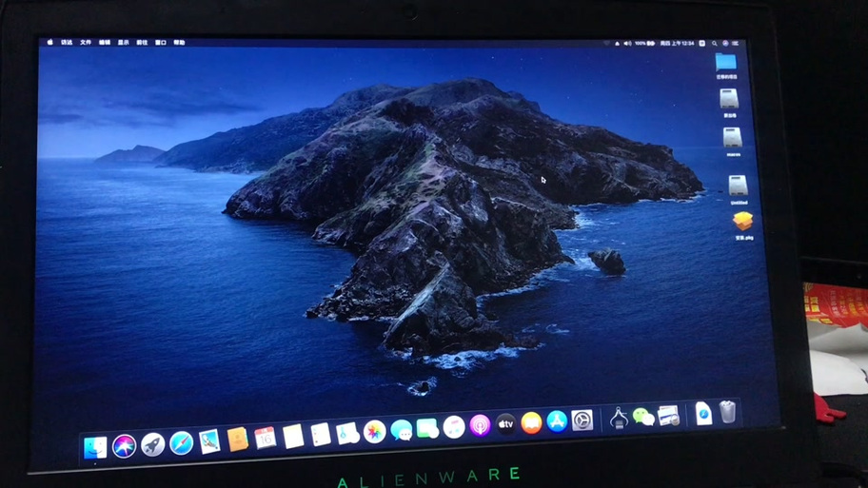
Task: Open App Store in the dock
Action: pos(557,421)
